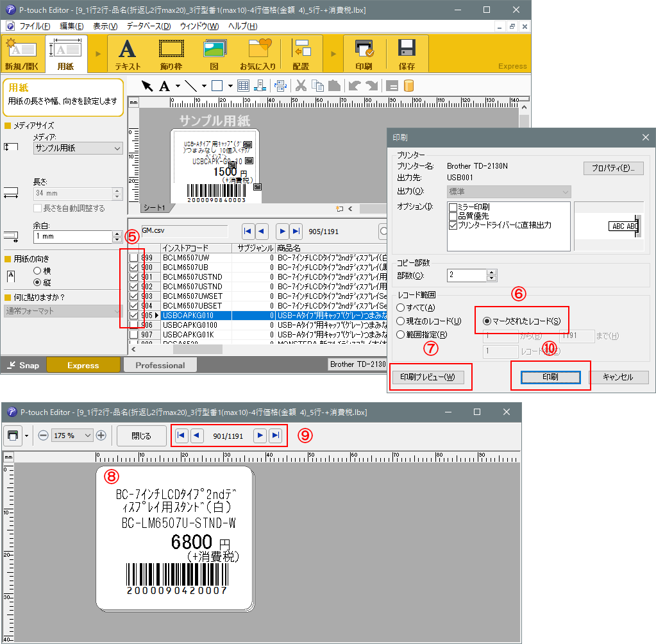Click the テキスト (Text) toolbar icon
656x644 pixels.
pos(128,54)
